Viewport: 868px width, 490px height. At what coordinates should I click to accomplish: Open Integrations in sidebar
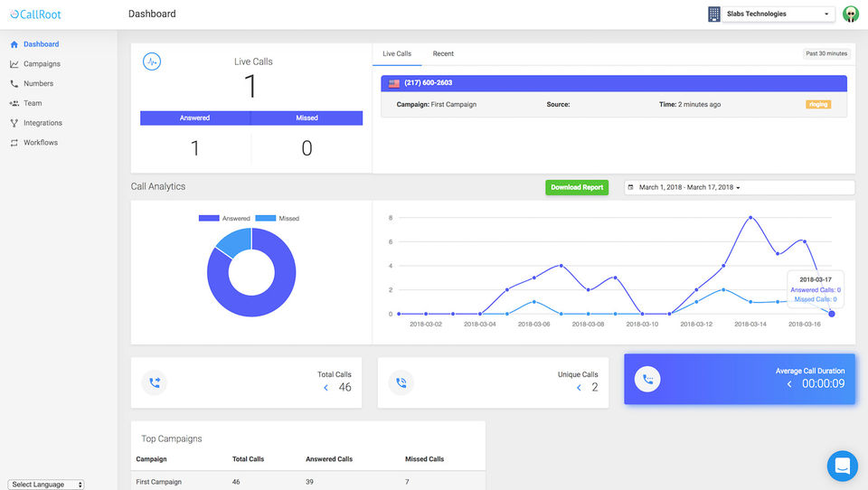pos(42,123)
